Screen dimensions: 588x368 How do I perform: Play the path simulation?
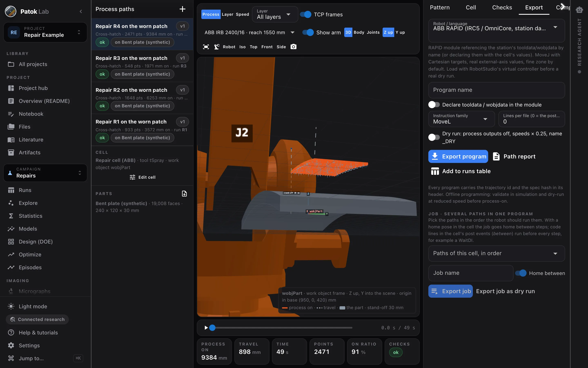point(206,328)
